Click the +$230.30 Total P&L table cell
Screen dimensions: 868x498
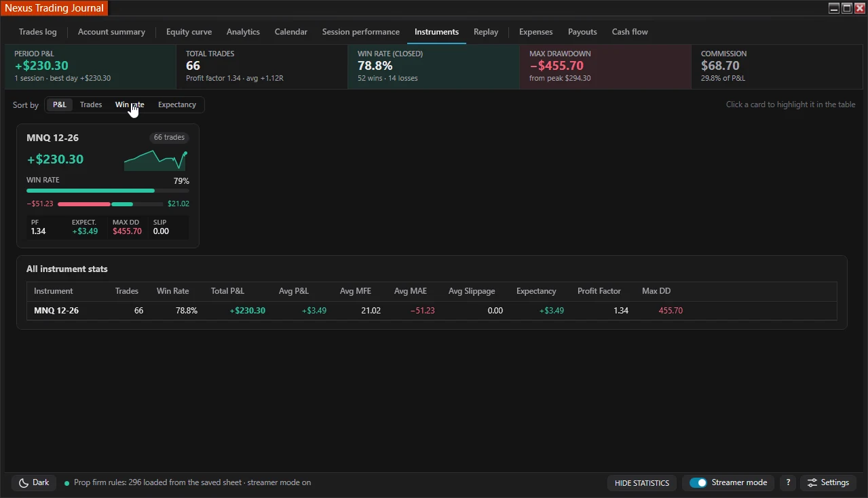tap(248, 311)
